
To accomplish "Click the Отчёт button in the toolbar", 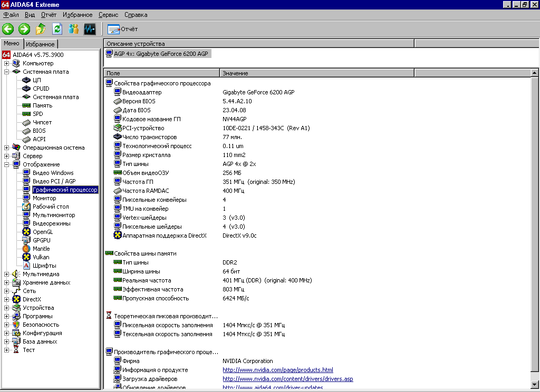I will click(x=123, y=29).
